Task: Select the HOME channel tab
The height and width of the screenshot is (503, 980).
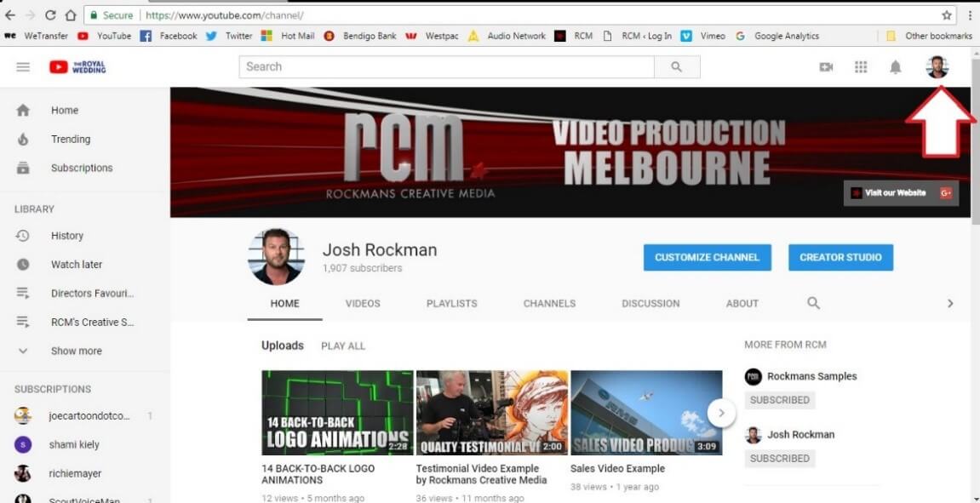Action: coord(285,304)
